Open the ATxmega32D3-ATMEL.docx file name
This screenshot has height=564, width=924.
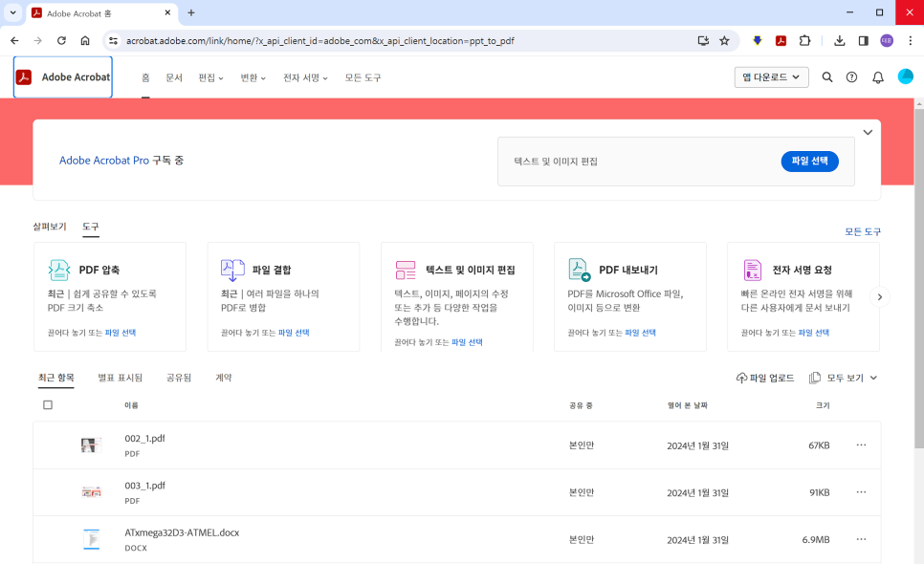[182, 532]
